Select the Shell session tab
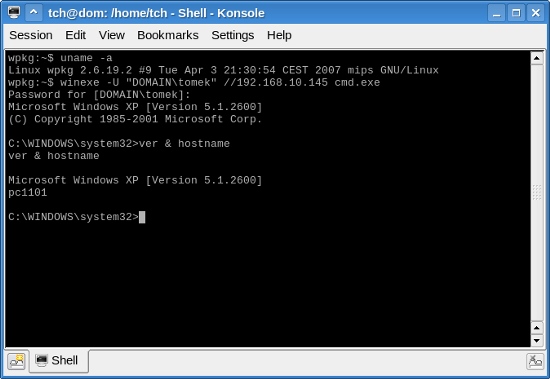The height and width of the screenshot is (379, 550). [x=59, y=360]
